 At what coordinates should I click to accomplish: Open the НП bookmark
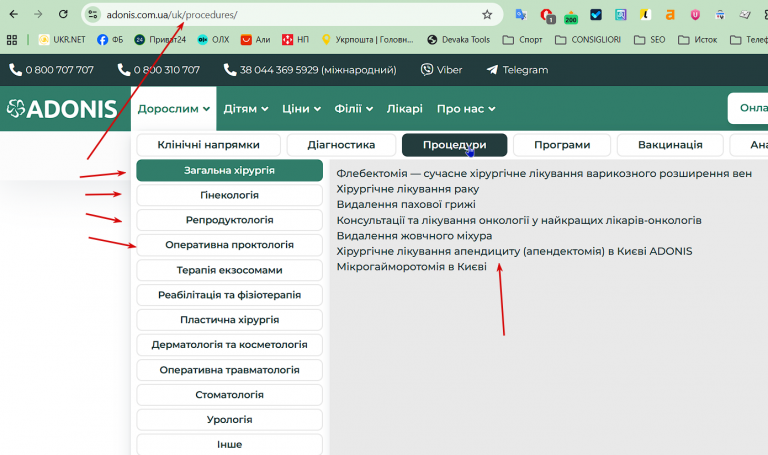[x=295, y=40]
